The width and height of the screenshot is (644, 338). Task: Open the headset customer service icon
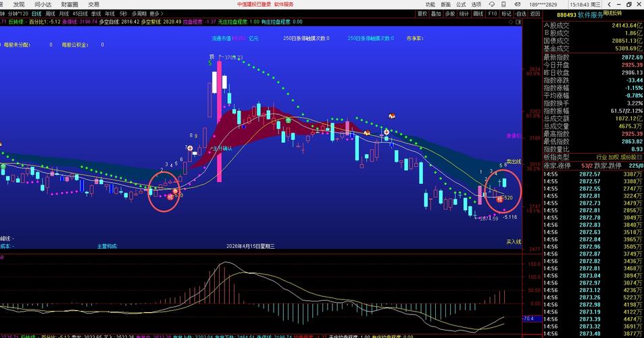coord(492,4)
